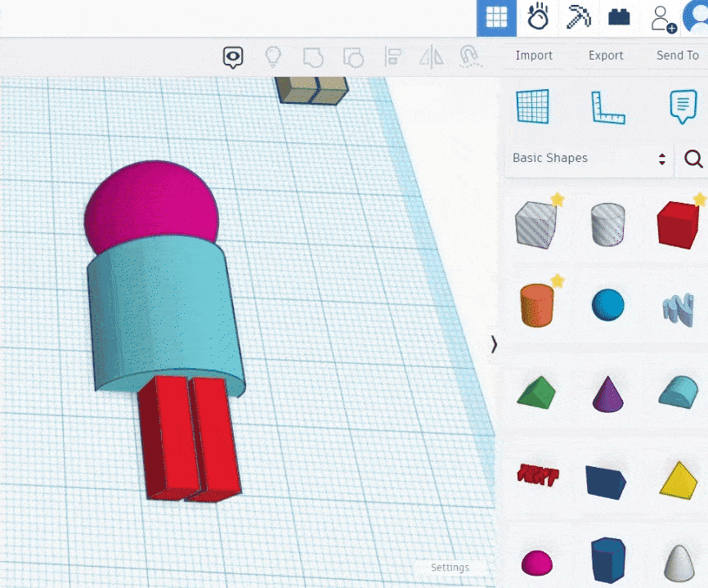Open the Sim Lab icon in the top bar
708x588 pixels.
538,16
